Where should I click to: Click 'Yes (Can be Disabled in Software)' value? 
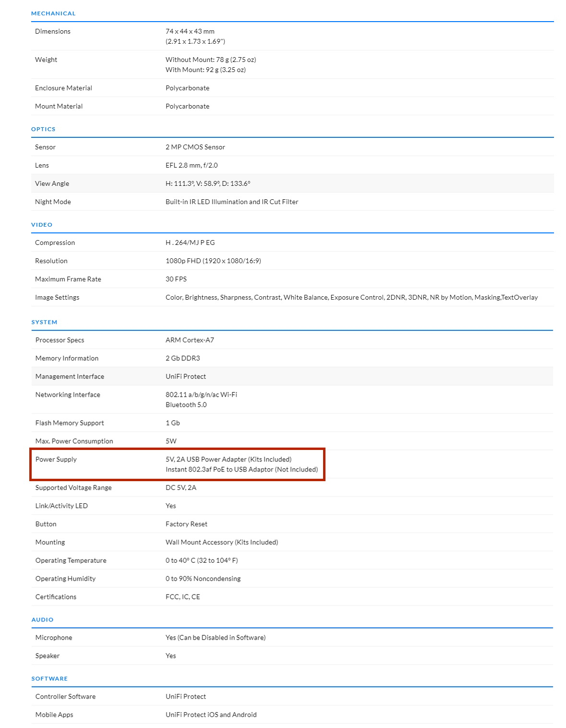(x=216, y=638)
